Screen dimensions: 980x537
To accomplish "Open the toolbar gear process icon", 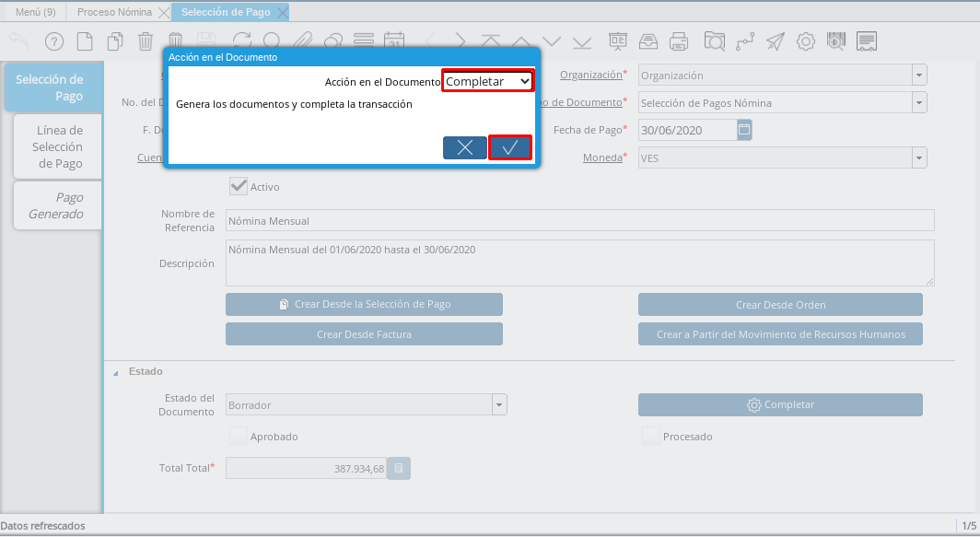I will pyautogui.click(x=806, y=41).
